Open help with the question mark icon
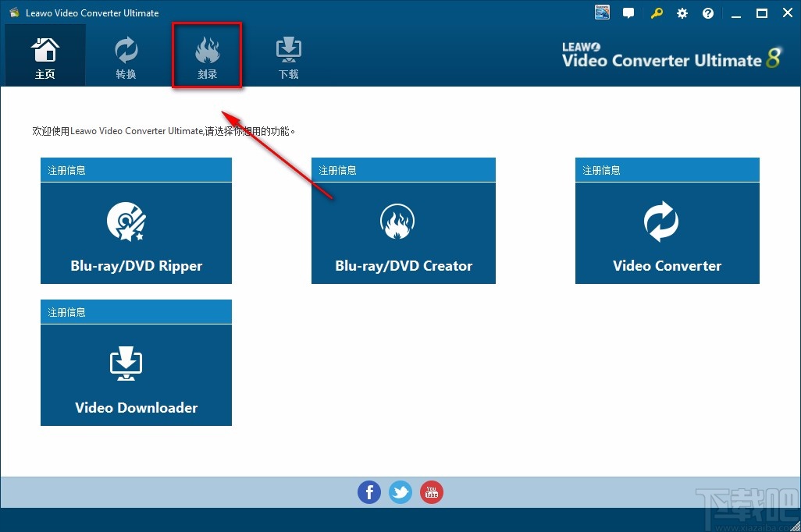This screenshot has width=801, height=532. click(x=707, y=12)
